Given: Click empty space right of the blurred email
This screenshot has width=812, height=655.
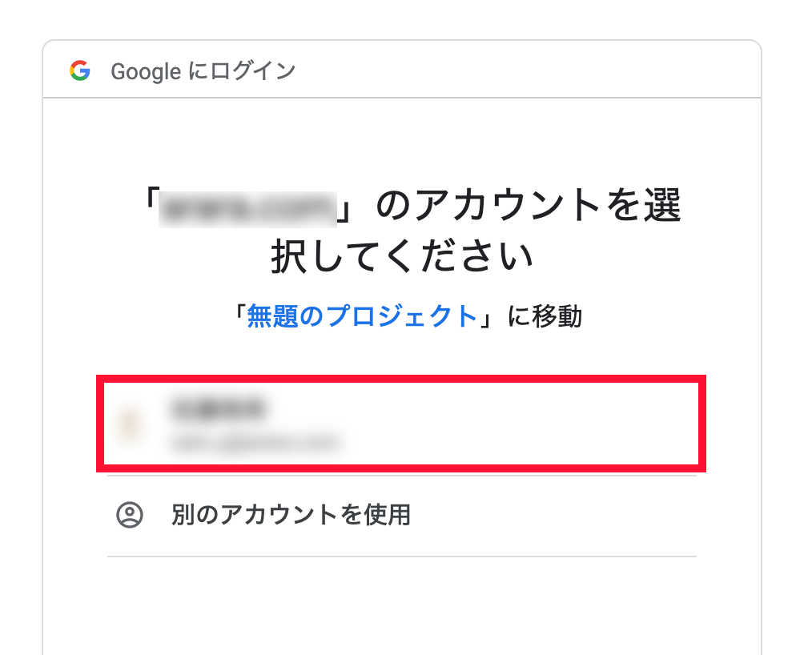Looking at the screenshot, I should click(x=518, y=443).
